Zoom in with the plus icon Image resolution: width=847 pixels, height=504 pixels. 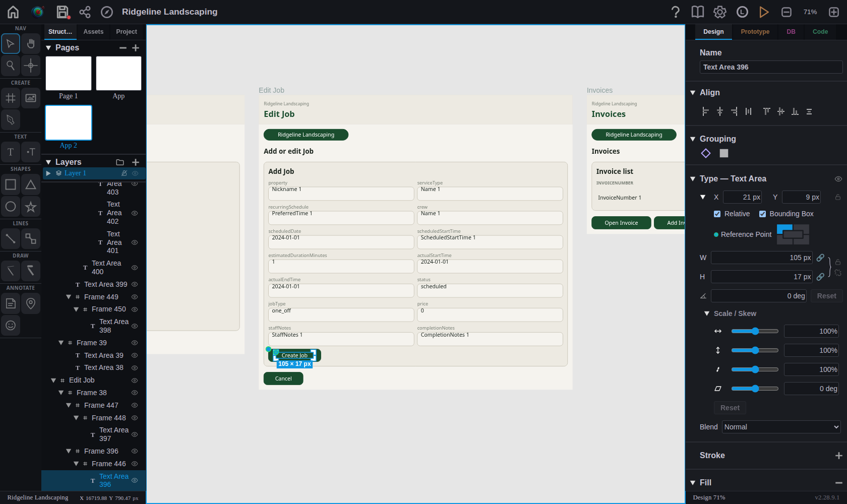[834, 12]
